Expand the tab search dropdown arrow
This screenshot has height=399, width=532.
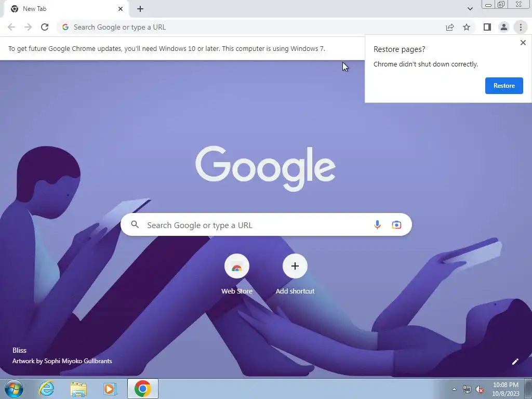click(470, 9)
